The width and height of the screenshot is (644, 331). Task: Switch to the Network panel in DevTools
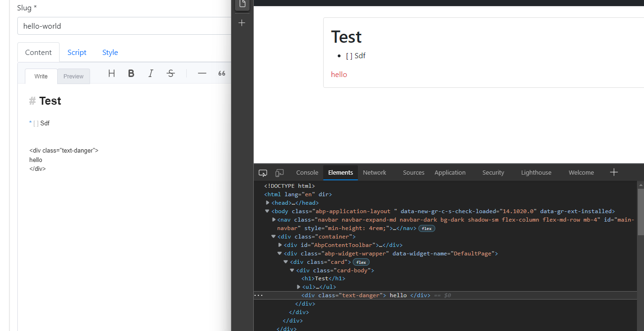374,172
